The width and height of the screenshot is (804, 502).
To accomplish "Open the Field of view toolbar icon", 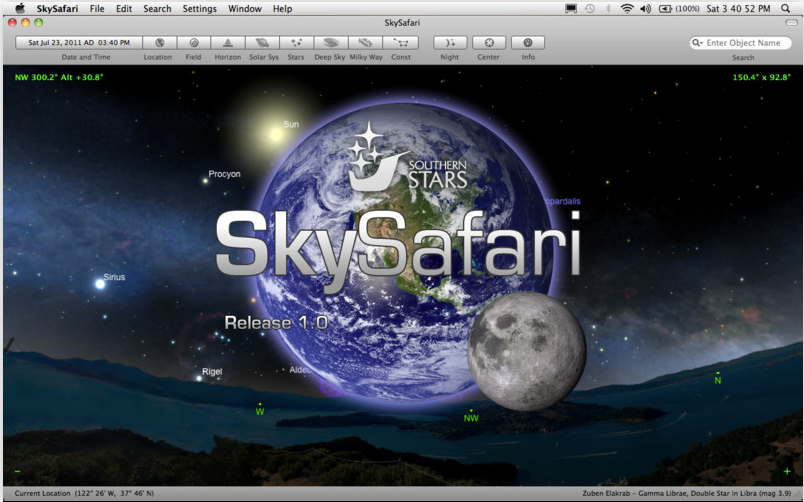I will 194,43.
